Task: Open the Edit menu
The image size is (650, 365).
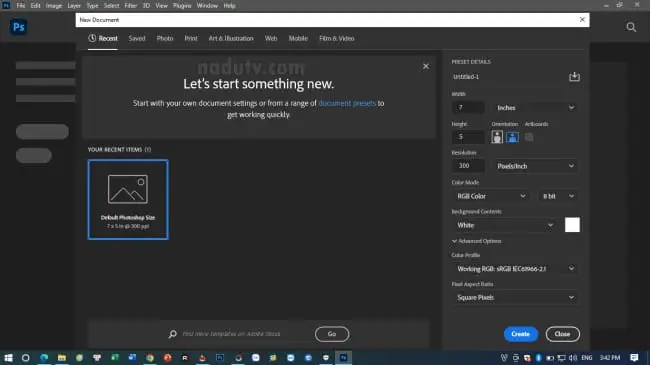Action: (36, 5)
